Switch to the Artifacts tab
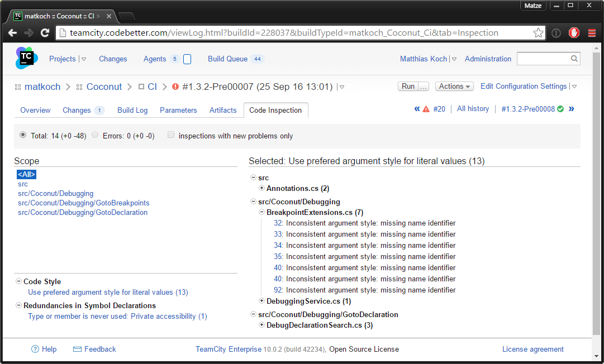The height and width of the screenshot is (364, 604). click(x=223, y=110)
